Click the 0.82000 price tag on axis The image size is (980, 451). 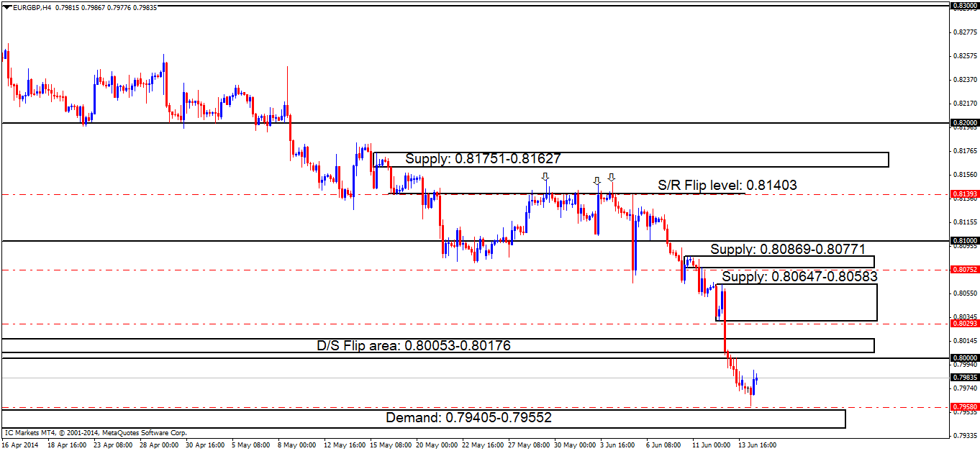963,123
